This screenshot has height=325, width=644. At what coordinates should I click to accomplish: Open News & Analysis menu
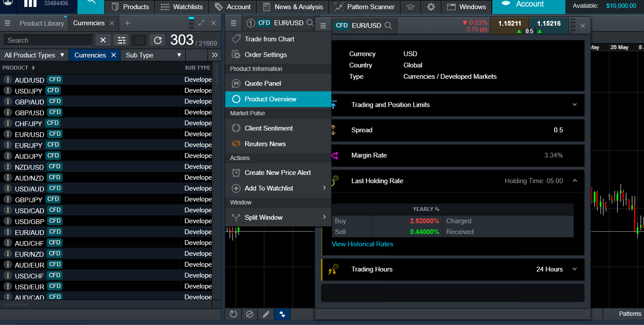292,7
